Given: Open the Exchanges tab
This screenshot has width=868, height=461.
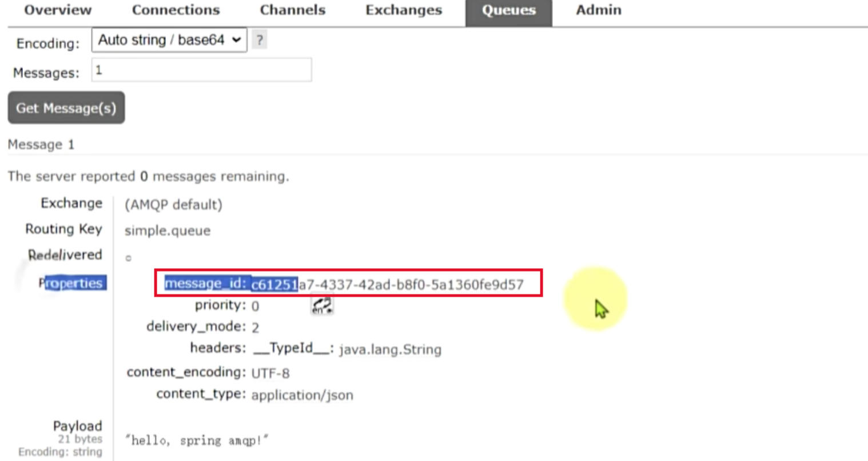Looking at the screenshot, I should [x=404, y=10].
